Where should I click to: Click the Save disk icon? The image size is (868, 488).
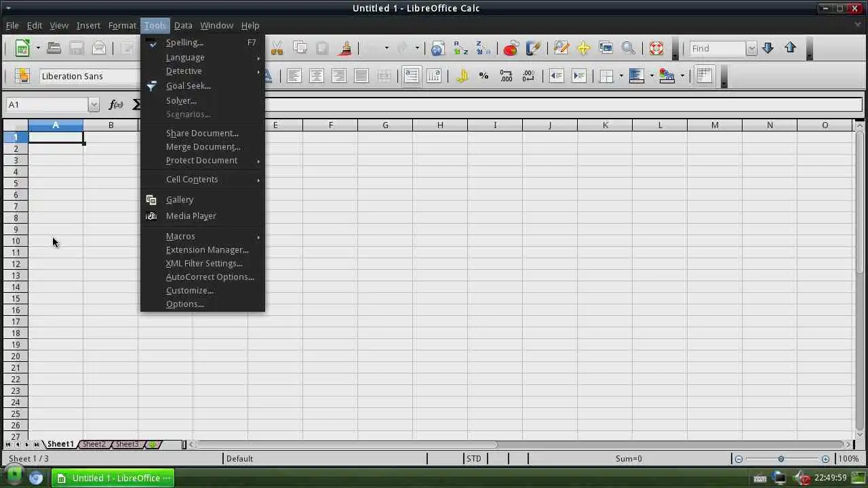(x=77, y=48)
